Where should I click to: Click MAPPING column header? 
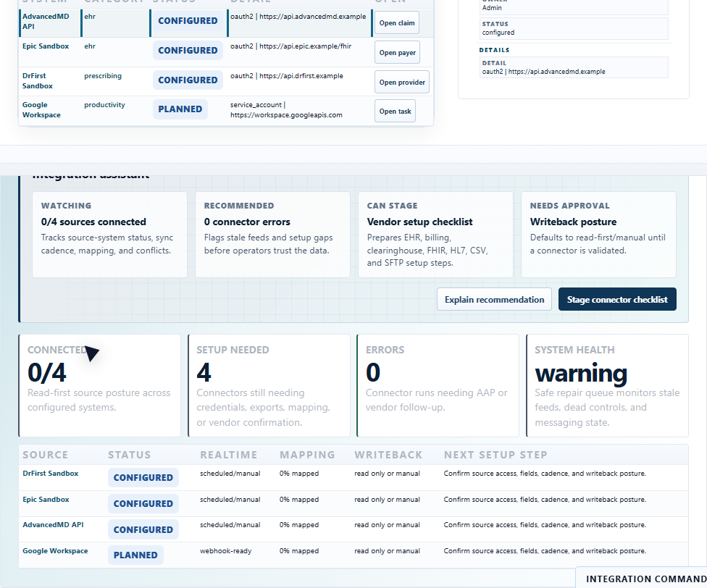pos(307,455)
